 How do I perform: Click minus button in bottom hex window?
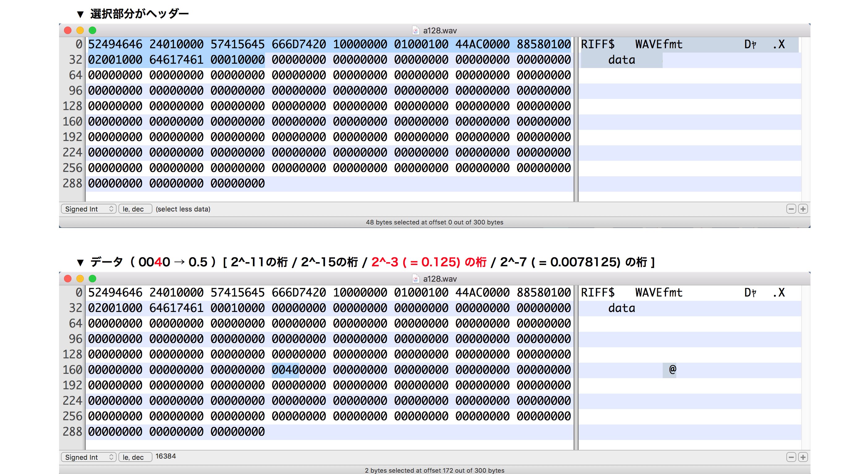click(791, 457)
